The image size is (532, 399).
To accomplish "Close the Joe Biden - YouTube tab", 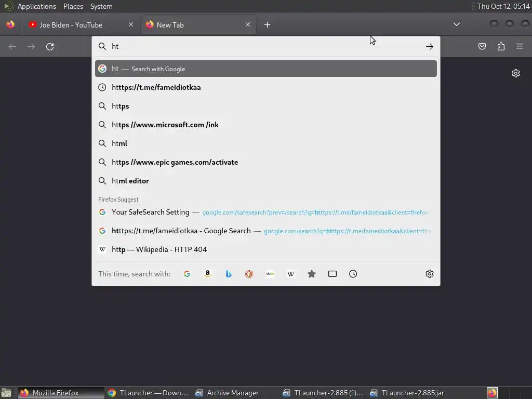I will [x=131, y=24].
